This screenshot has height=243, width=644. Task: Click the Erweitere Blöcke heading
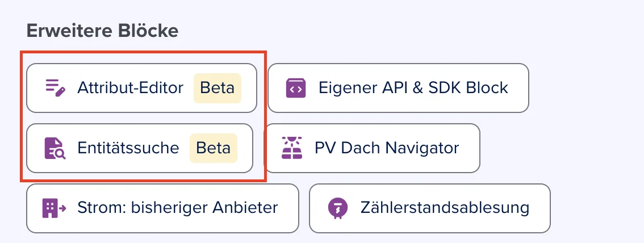pos(102,31)
